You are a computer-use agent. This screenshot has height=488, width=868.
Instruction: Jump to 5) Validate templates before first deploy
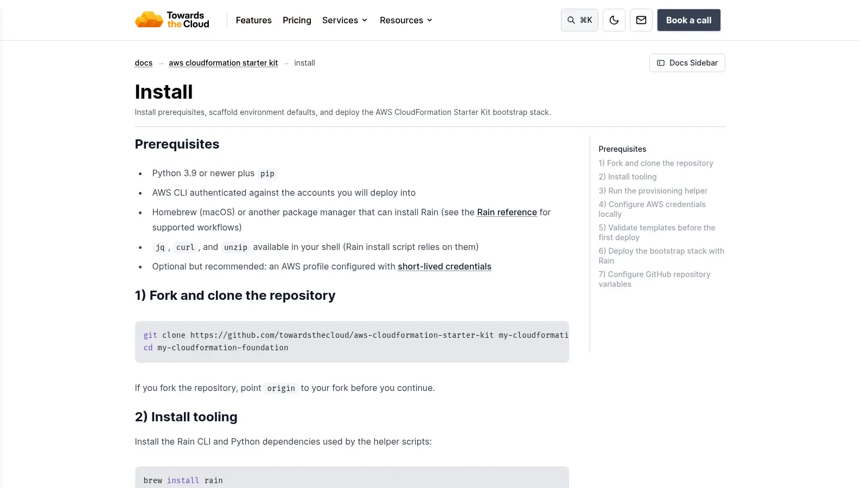656,233
